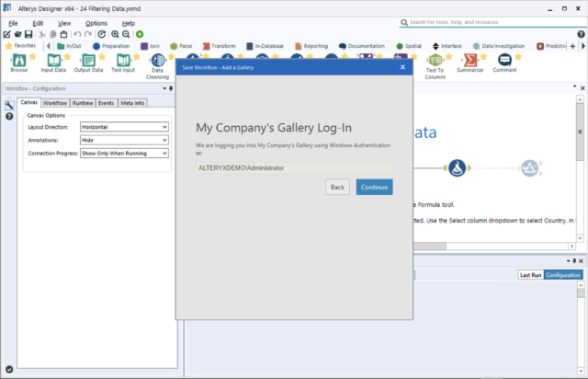Click the Refresh circular arrow icon
The image size is (588, 379).
[102, 34]
